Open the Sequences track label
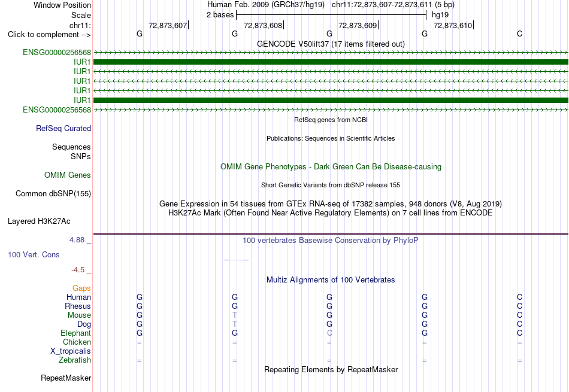Screen dimensions: 569x392 coord(71,147)
